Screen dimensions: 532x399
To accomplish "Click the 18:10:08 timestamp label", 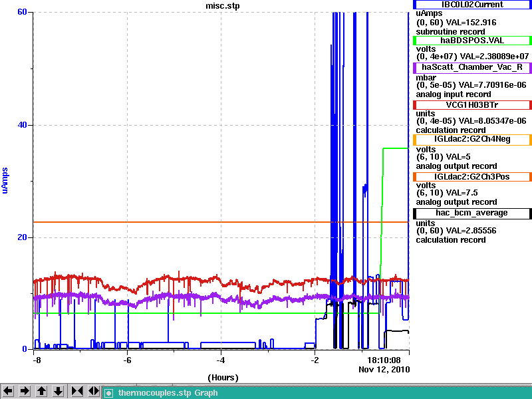I will (384, 360).
